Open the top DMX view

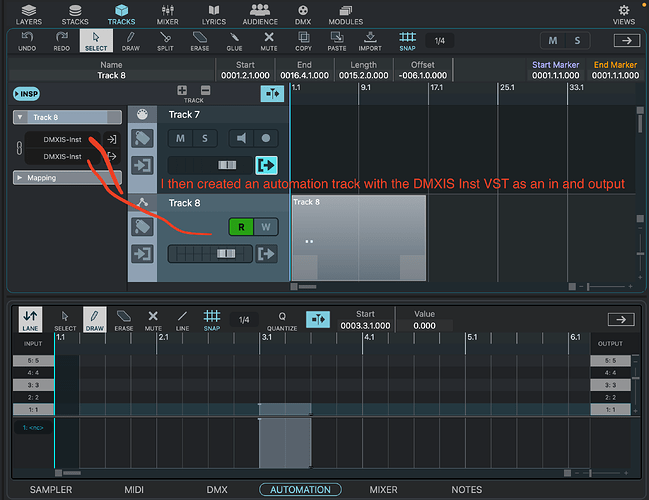(x=303, y=14)
